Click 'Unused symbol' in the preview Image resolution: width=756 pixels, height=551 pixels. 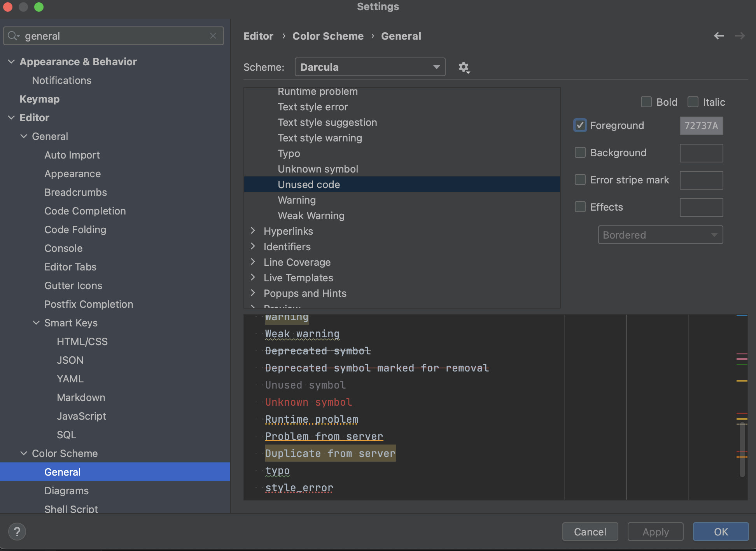(305, 385)
